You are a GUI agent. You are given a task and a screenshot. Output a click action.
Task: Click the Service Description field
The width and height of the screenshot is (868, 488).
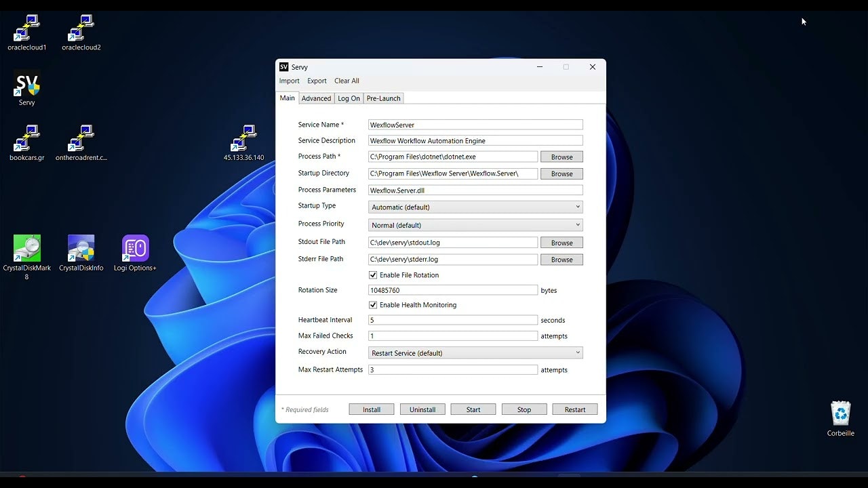pyautogui.click(x=475, y=141)
